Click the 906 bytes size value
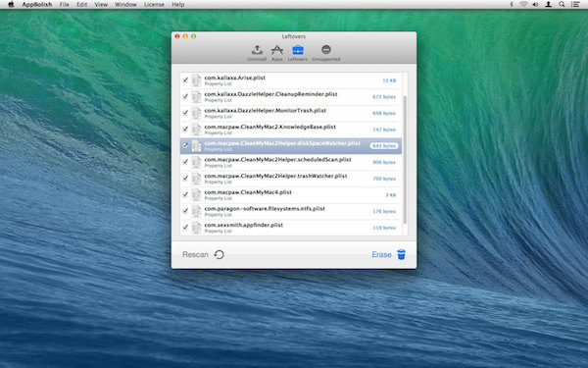This screenshot has width=588, height=368. 384,162
